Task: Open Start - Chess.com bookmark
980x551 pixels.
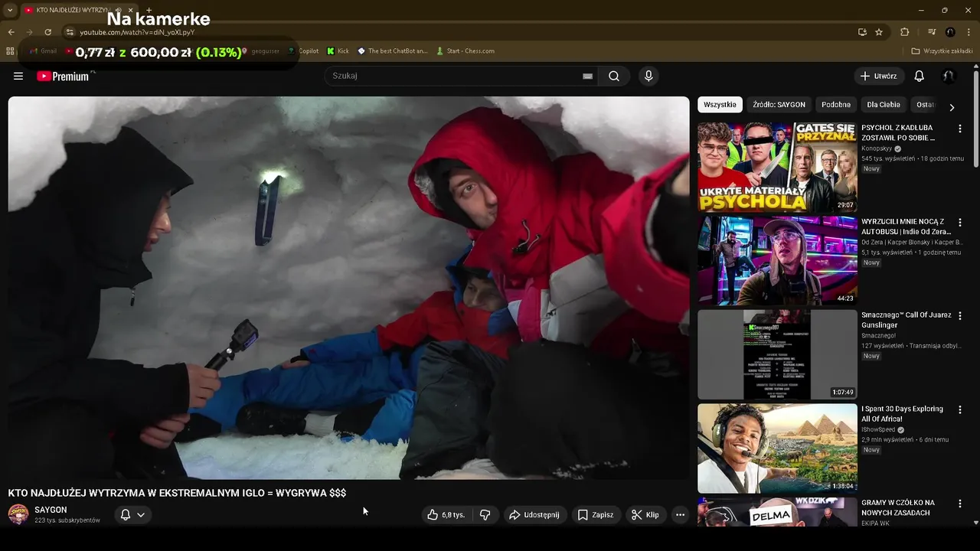Action: 465,51
